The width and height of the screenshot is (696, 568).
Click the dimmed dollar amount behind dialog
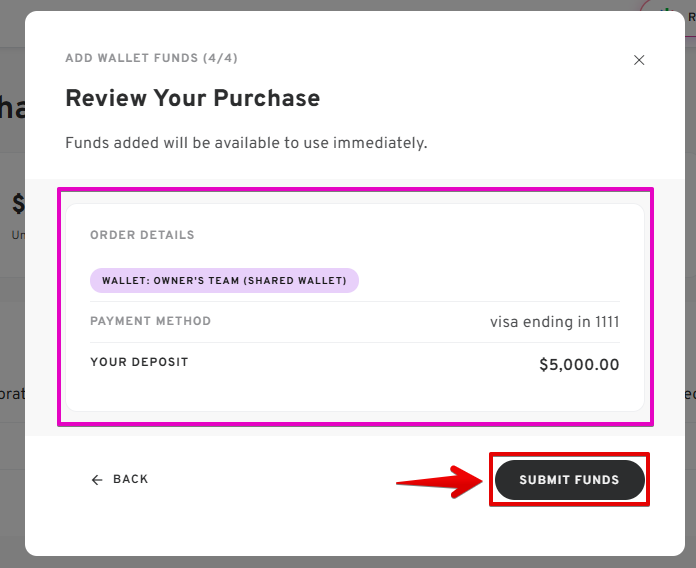[18, 205]
